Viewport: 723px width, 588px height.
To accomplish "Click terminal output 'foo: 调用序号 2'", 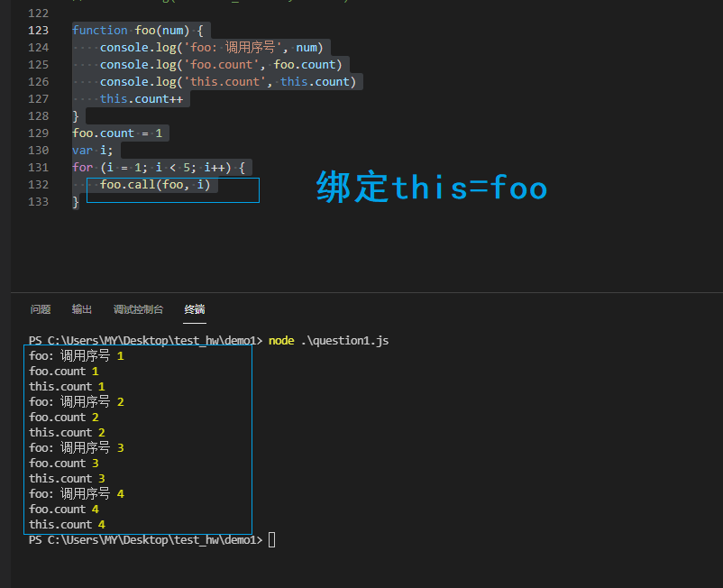I will click(77, 402).
